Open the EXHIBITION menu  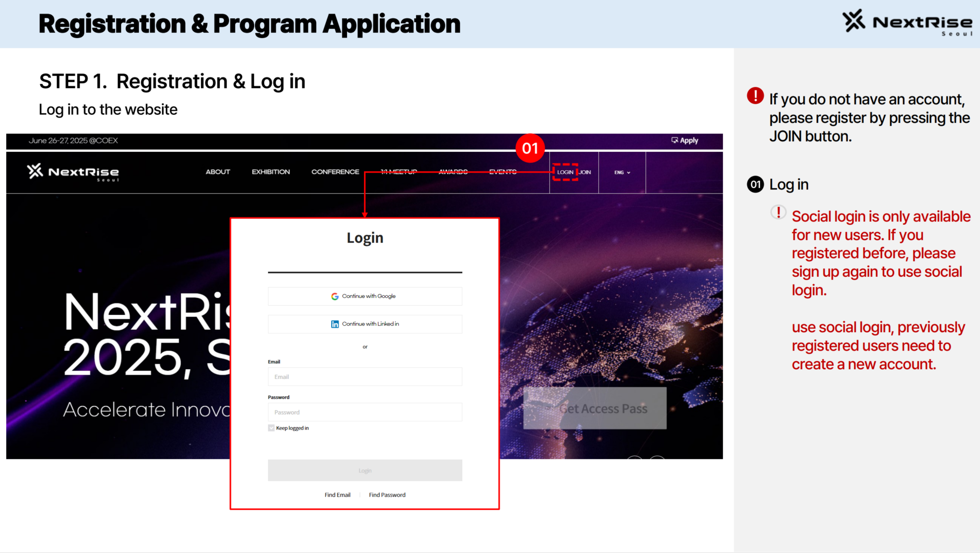tap(270, 172)
